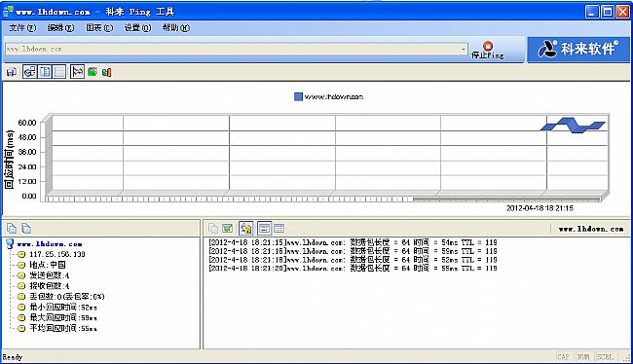Click the Ready status bar text
Image resolution: width=633 pixels, height=364 pixels.
click(13, 357)
